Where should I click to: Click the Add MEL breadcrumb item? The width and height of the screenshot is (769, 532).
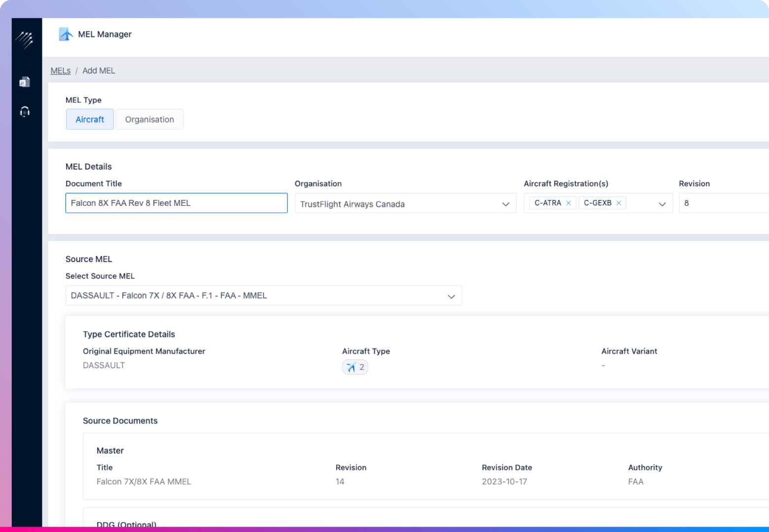[99, 71]
